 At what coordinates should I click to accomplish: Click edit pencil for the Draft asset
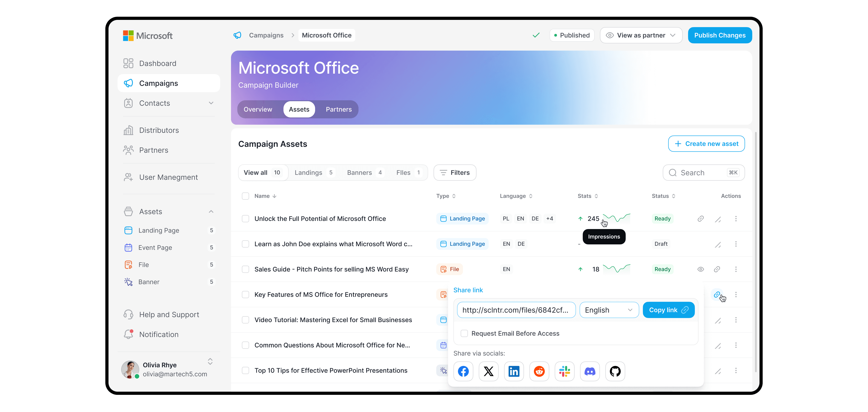718,244
